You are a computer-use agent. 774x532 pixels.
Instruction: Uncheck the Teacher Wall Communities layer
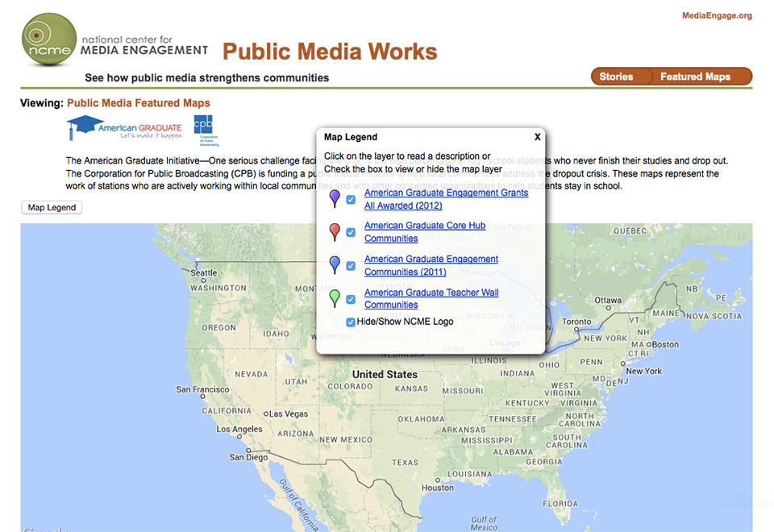[350, 297]
